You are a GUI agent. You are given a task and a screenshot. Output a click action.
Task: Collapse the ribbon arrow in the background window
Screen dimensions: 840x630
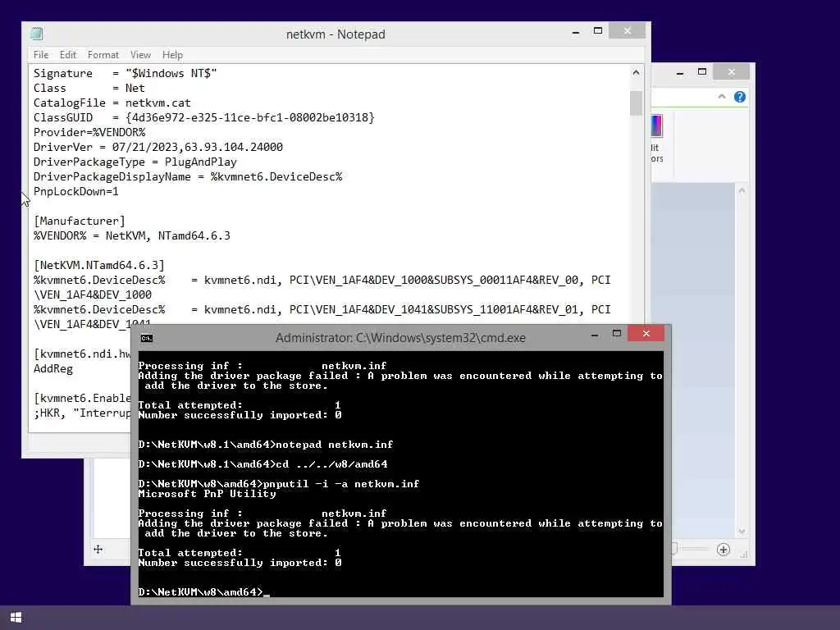[x=722, y=97]
